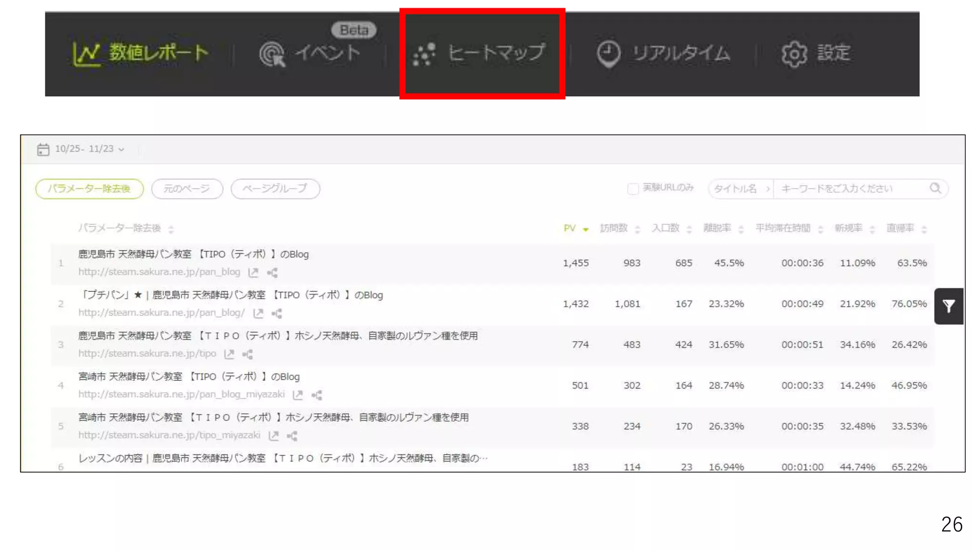Click the 数値レポート chart icon
The height and width of the screenshot is (551, 980).
[86, 54]
